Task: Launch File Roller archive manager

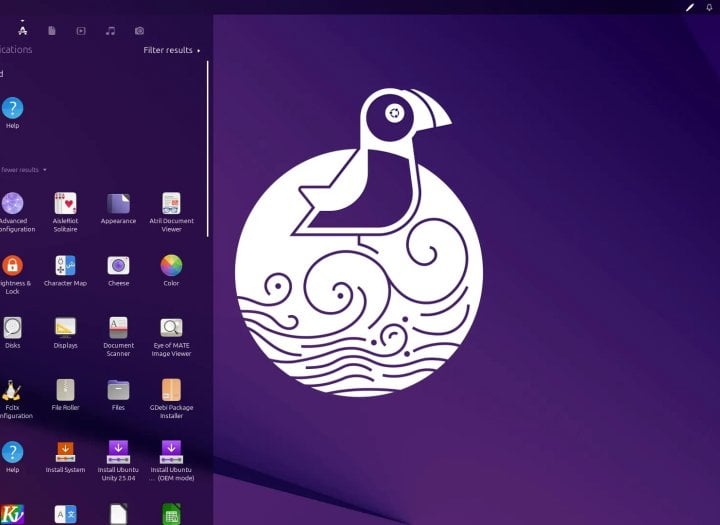Action: point(65,395)
